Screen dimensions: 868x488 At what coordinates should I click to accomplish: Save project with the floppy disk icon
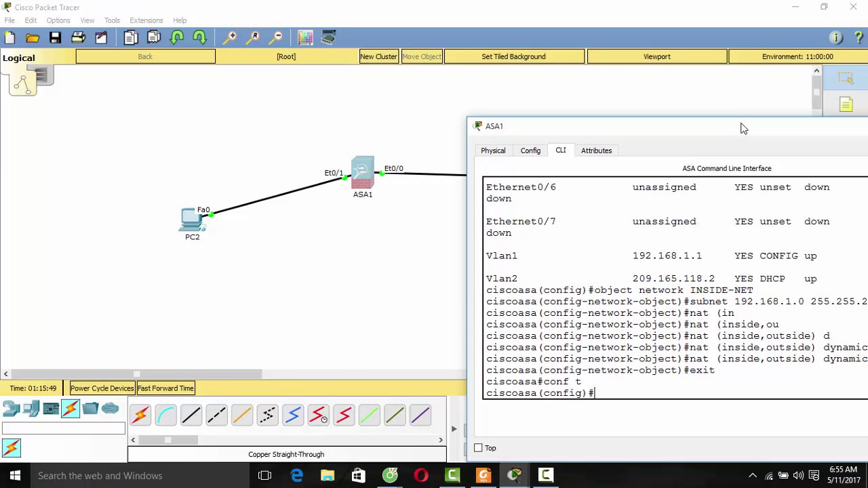pos(55,38)
